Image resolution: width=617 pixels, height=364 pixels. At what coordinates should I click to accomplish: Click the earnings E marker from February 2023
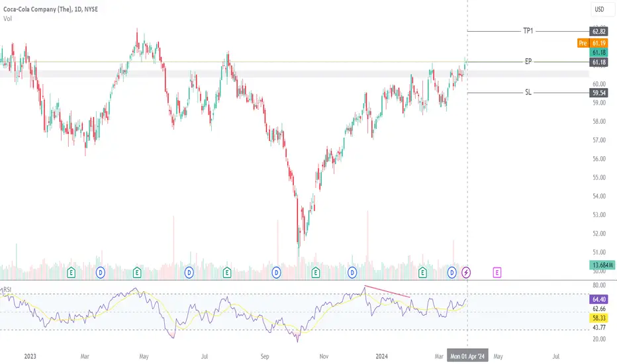click(71, 272)
